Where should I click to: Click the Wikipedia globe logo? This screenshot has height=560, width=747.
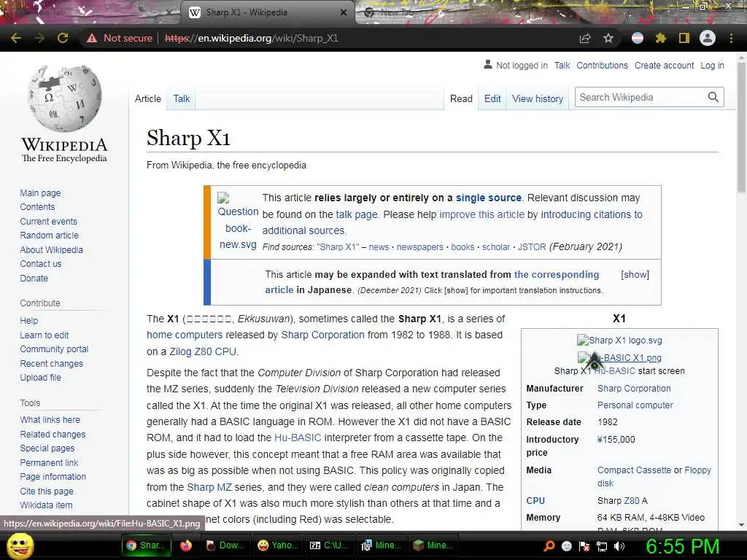pos(64,98)
